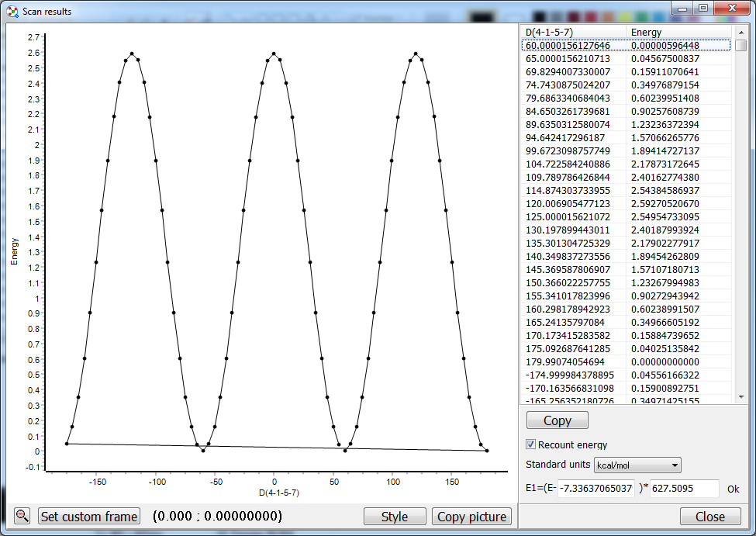Viewport: 756px width, 536px height.
Task: Click the Copy button below table
Action: tap(557, 420)
